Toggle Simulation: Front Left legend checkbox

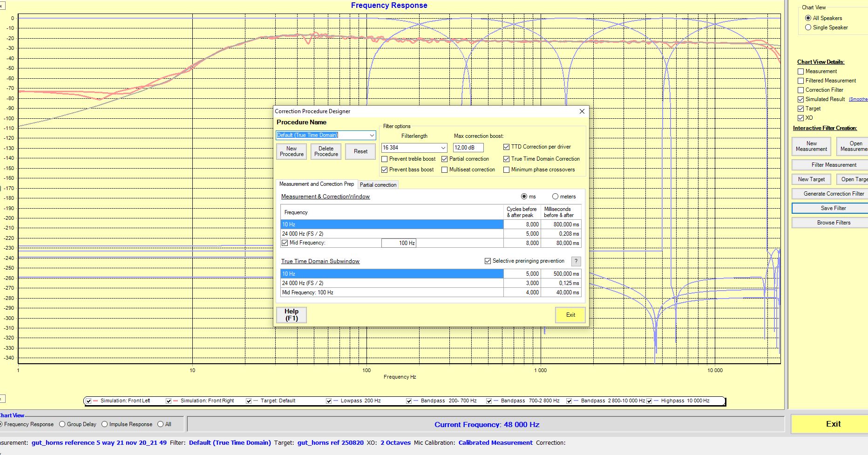(88, 401)
